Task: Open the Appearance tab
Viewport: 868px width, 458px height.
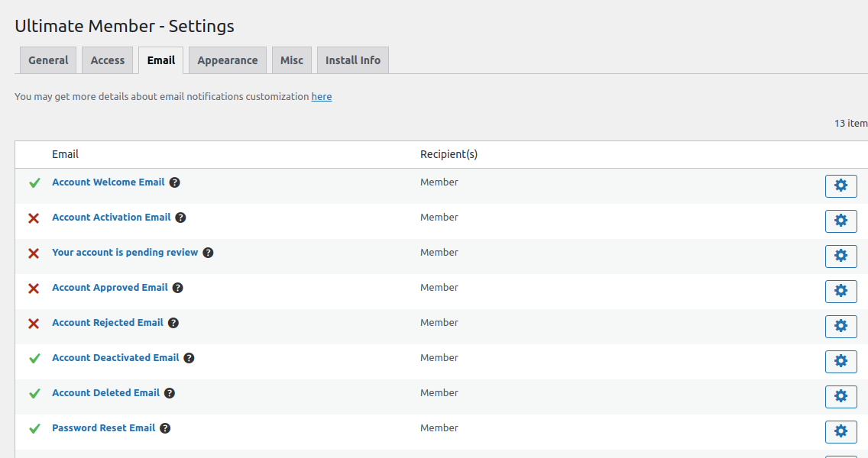Action: point(228,60)
